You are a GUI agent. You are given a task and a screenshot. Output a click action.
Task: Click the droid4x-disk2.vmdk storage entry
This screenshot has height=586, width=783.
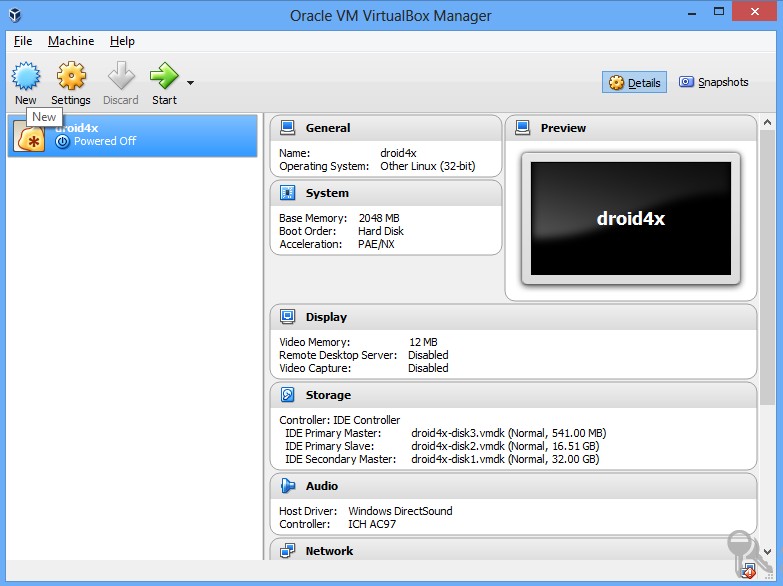(505, 446)
